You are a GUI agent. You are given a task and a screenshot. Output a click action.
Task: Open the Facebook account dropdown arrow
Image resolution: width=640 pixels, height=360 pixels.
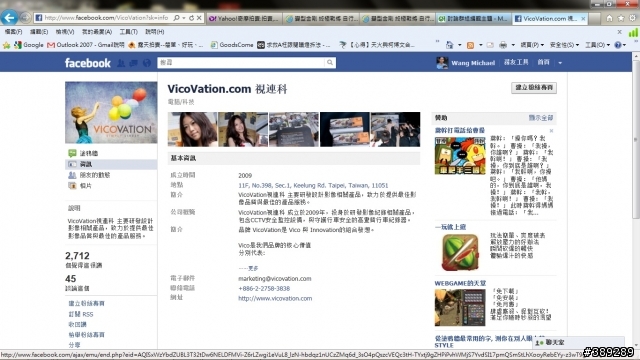(560, 63)
